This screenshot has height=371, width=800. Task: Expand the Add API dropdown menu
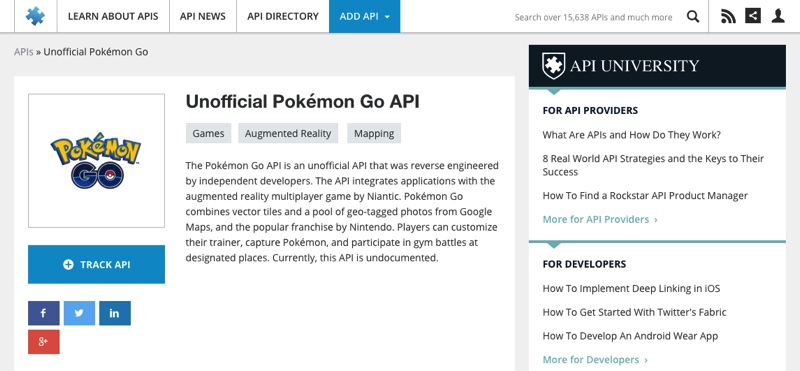tap(364, 16)
